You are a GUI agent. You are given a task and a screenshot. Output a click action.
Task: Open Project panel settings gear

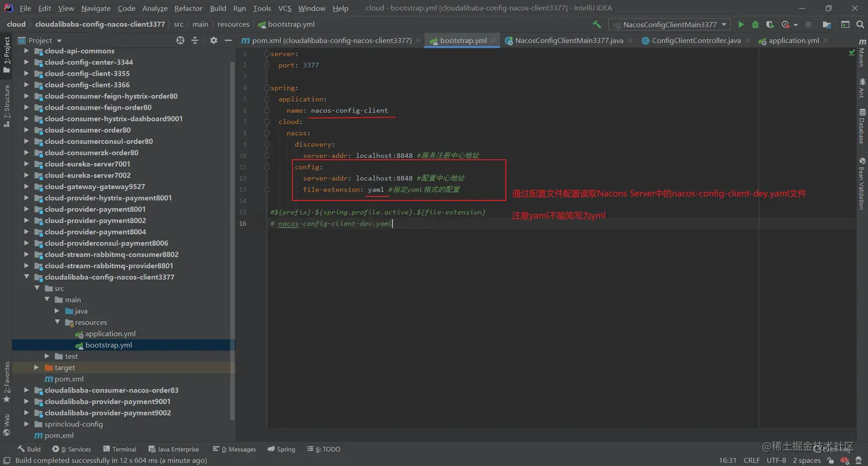pos(214,40)
